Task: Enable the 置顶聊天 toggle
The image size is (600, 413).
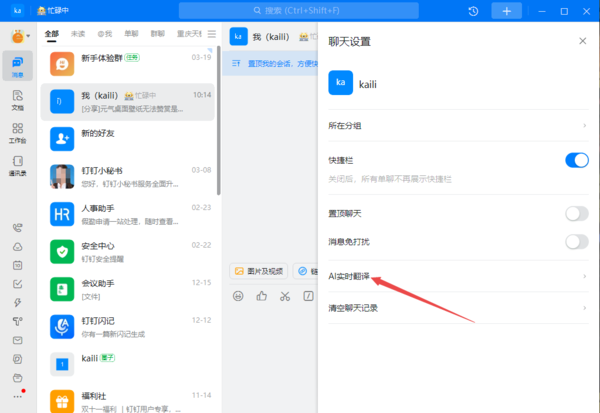Action: tap(576, 213)
